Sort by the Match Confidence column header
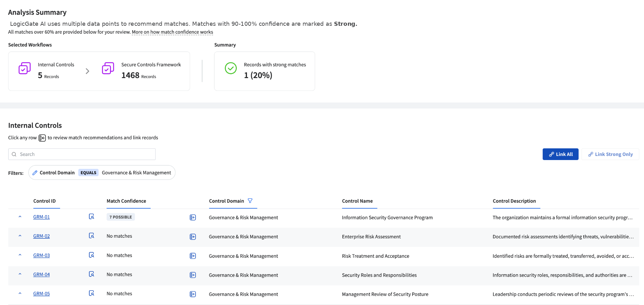 click(126, 201)
